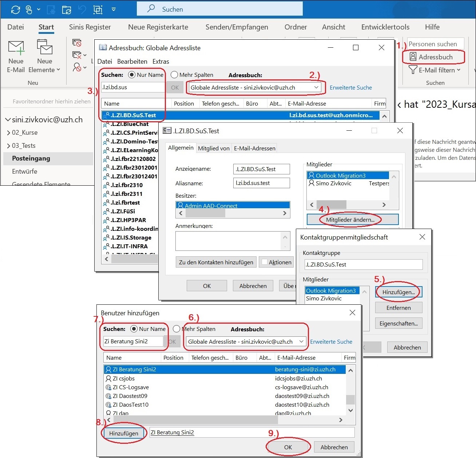Click Zu den Kontakten hinzufügen button
This screenshot has height=458, width=476.
[216, 262]
